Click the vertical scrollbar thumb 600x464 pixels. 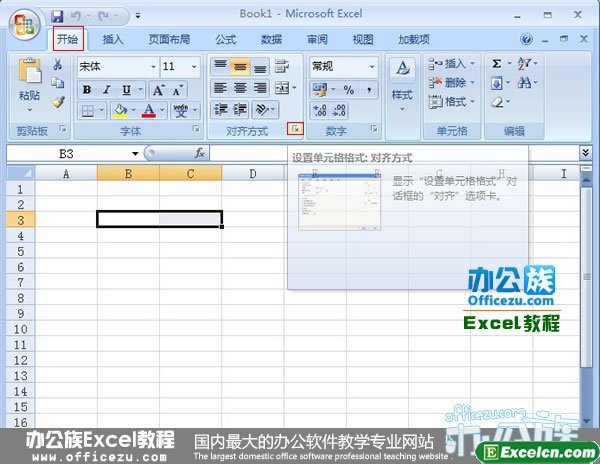coord(586,277)
